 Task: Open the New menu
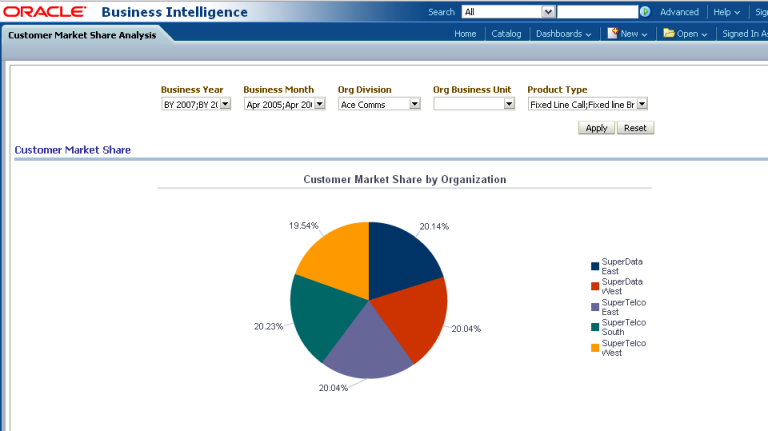(634, 34)
